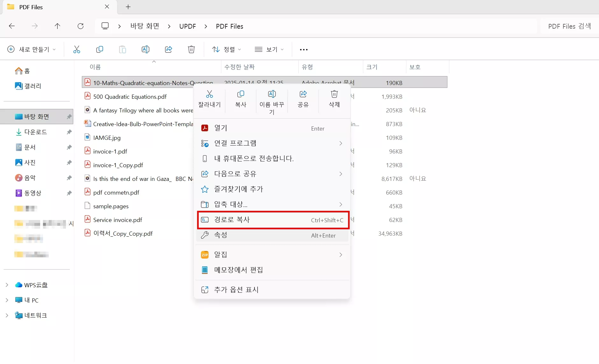This screenshot has width=599, height=364.
Task: Click the Refresh icon in the navigation bar
Action: [x=81, y=26]
